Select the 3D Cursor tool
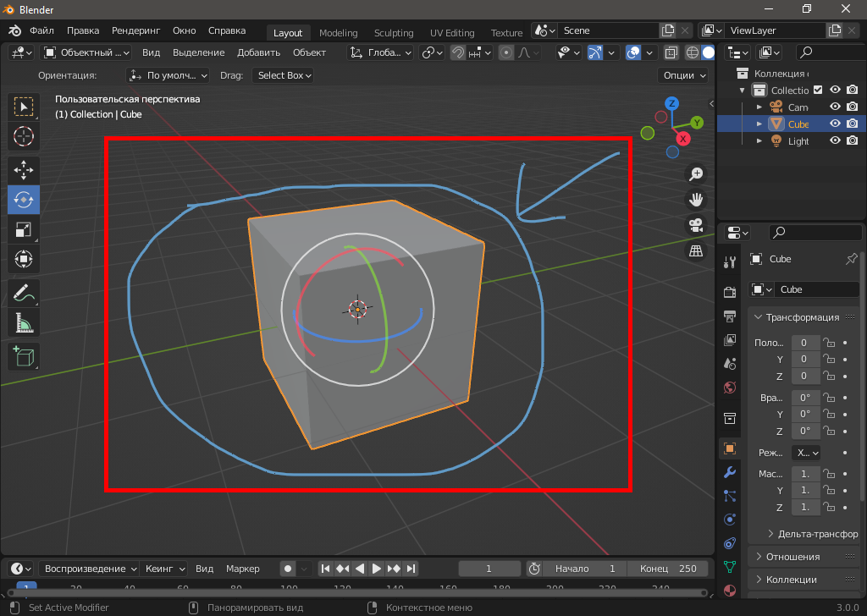867x616 pixels. tap(24, 136)
